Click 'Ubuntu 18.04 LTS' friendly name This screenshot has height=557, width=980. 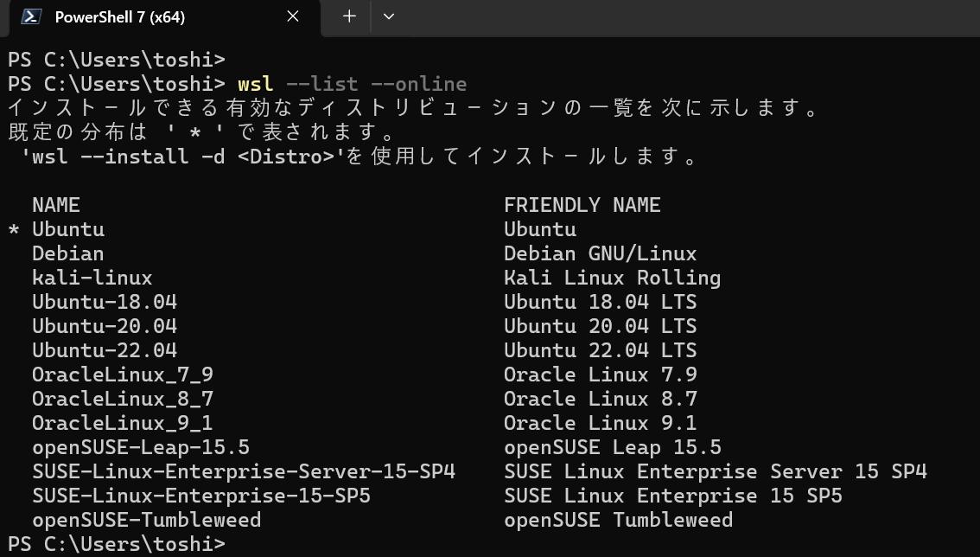click(600, 302)
